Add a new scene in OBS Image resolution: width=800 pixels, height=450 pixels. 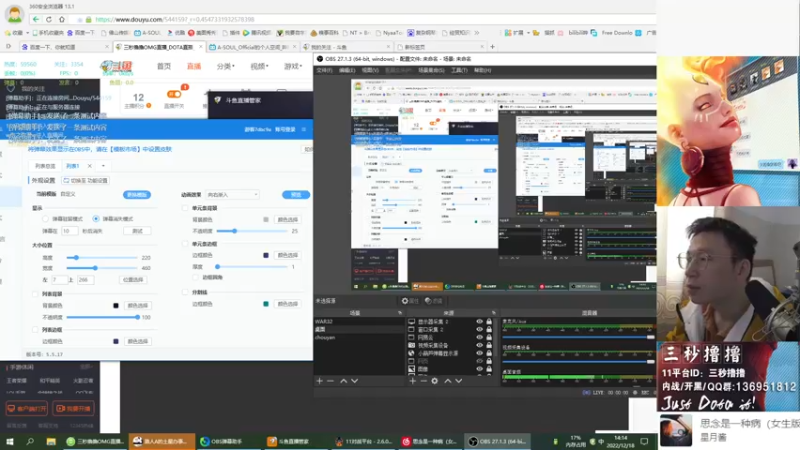pos(319,381)
